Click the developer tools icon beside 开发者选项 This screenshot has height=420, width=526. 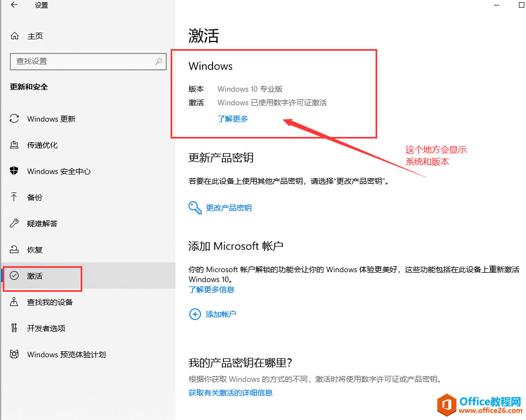tap(14, 328)
